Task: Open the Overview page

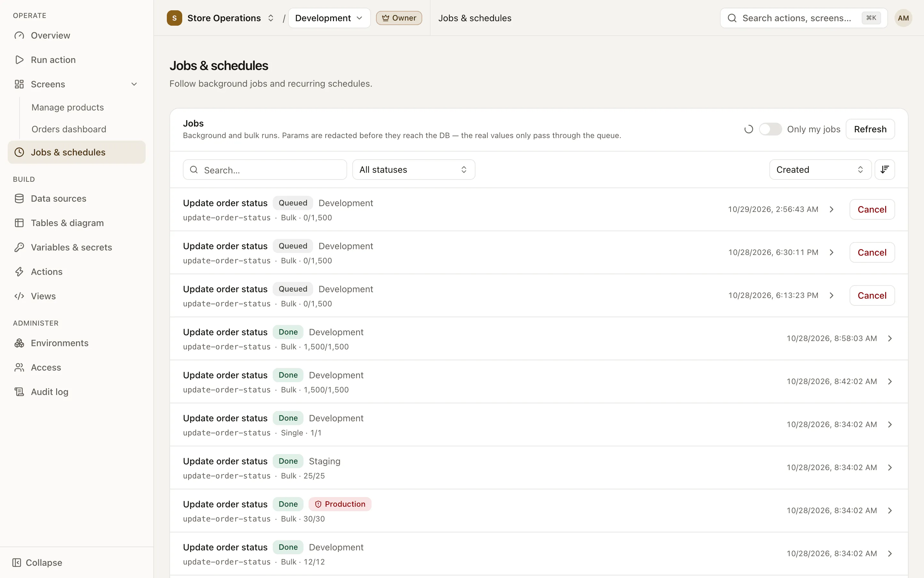Action: [x=76, y=36]
